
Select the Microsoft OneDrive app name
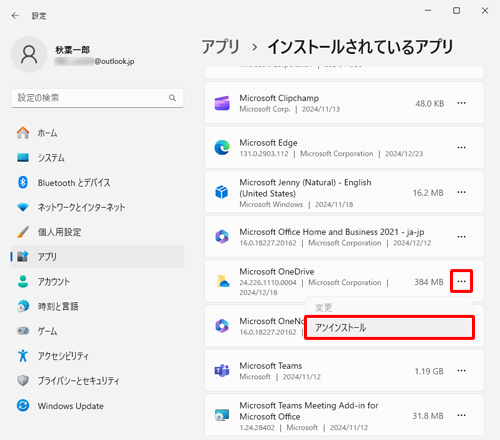(277, 272)
